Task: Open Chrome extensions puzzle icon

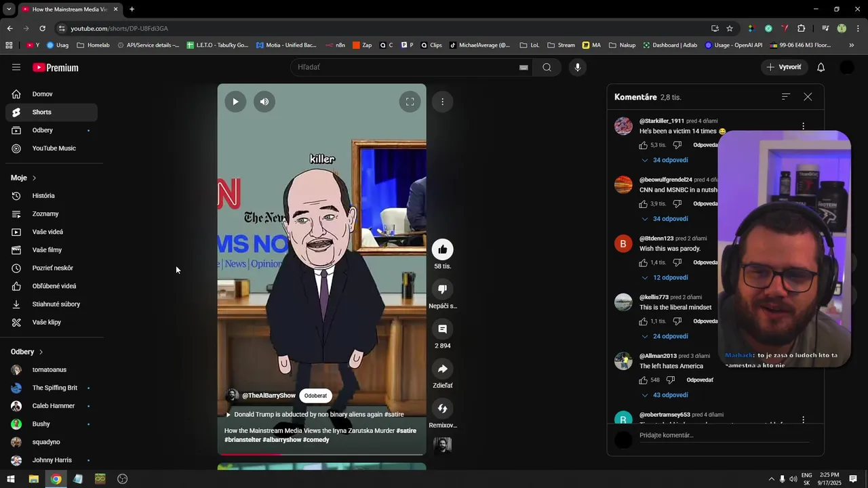Action: click(x=802, y=28)
